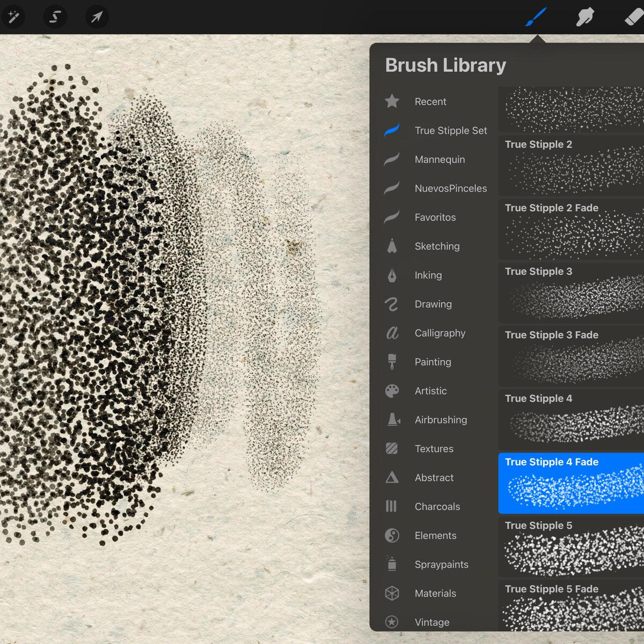Select the Inking pen nib category
Screen dimensions: 644x644
(x=428, y=275)
